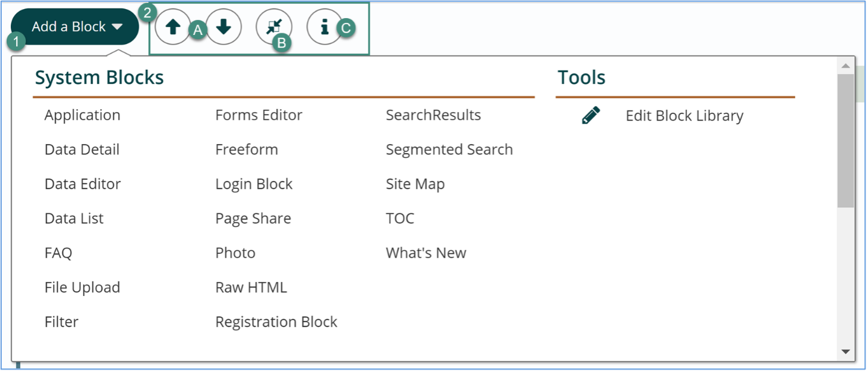
Task: Pick the Photo block from the list
Action: [x=235, y=253]
